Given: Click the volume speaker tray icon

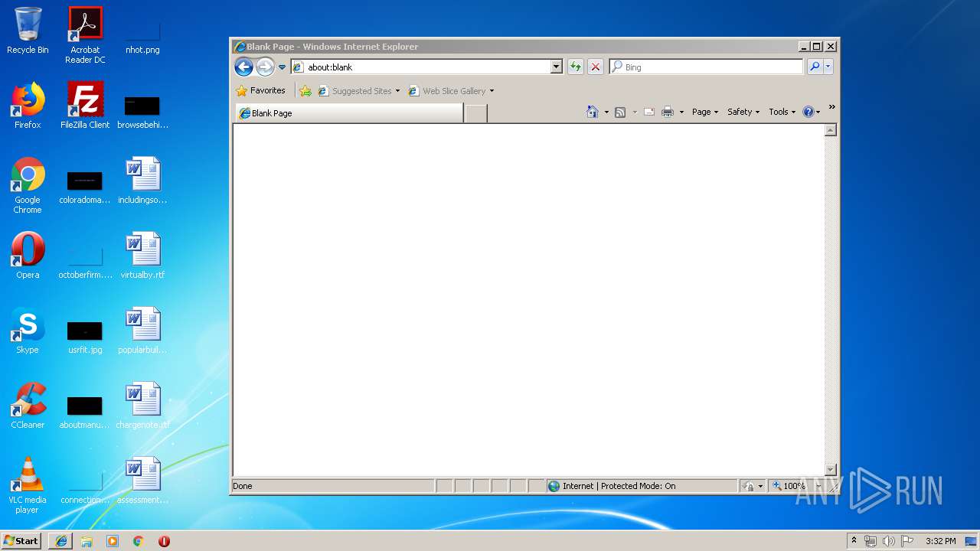Looking at the screenshot, I should tap(889, 541).
